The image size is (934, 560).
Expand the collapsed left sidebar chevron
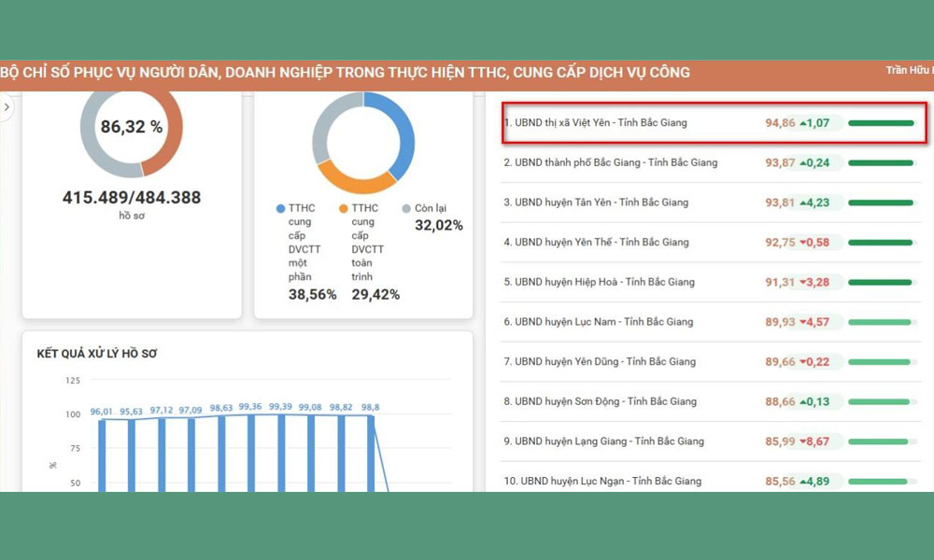point(7,107)
